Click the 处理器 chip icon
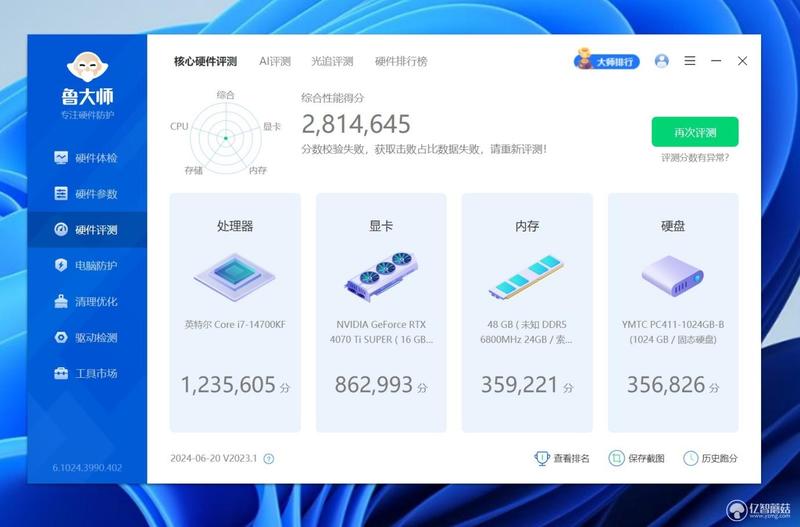The height and width of the screenshot is (527, 800). click(235, 278)
